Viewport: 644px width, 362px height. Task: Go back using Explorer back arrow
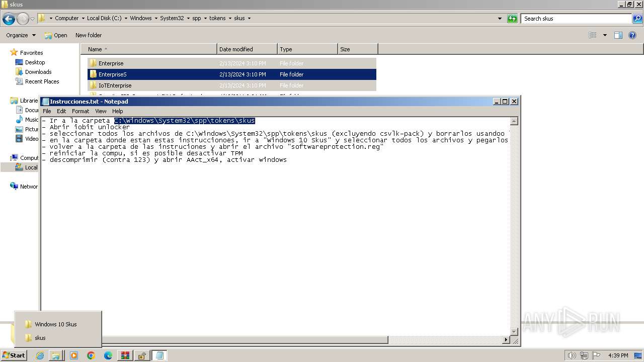click(x=9, y=19)
